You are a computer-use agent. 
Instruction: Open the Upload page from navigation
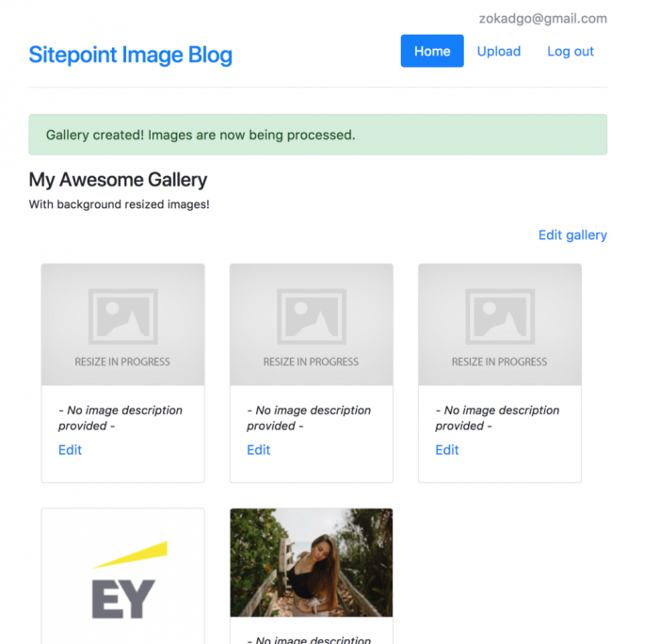coord(499,51)
